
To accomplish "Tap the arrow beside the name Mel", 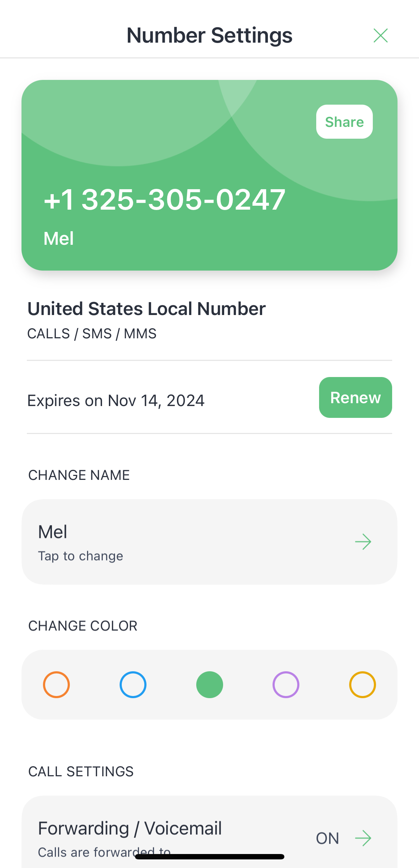I will click(363, 542).
